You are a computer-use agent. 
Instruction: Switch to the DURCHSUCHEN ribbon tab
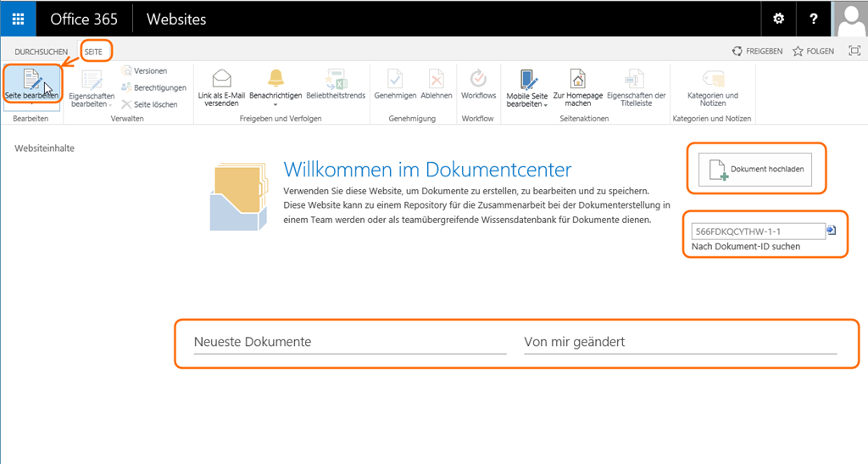click(x=41, y=52)
